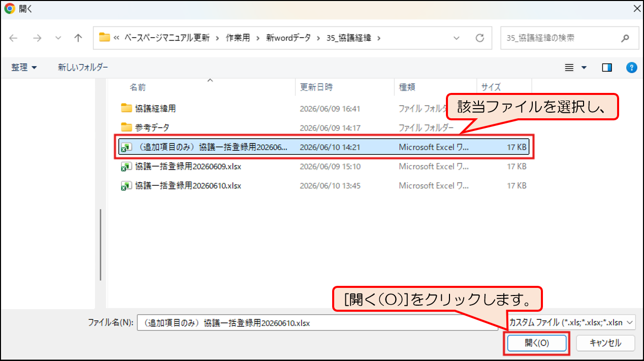Click the Back navigation arrow
Viewport: 644px width, 361px height.
[14, 38]
